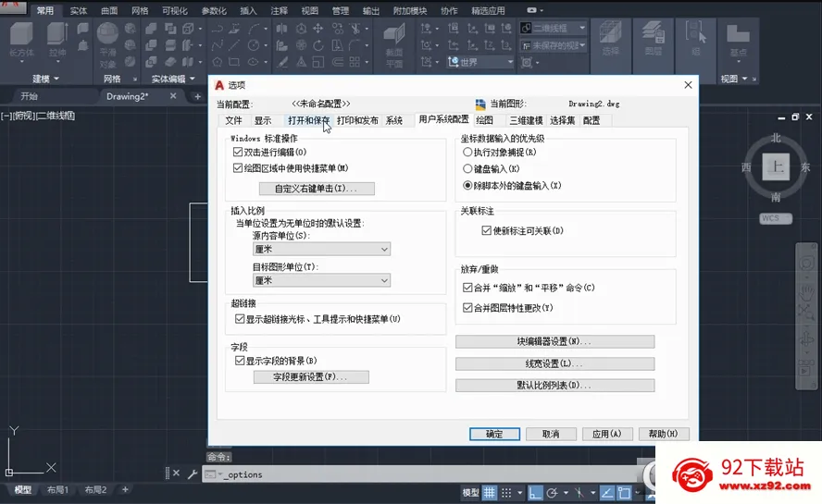Click the WCS button under the ViewCube

click(776, 218)
